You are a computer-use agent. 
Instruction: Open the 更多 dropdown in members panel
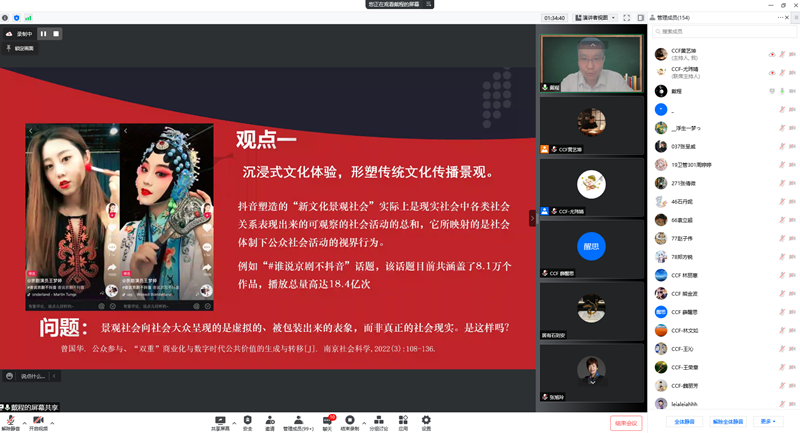click(x=768, y=422)
